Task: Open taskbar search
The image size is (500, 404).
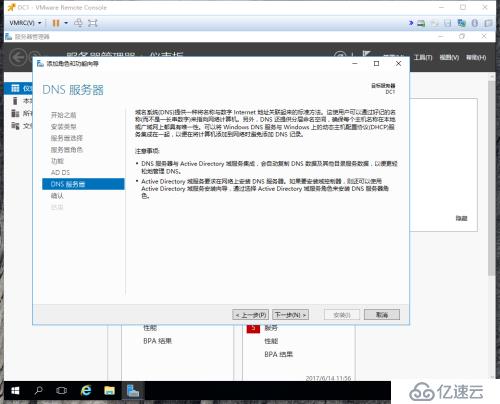Action: coord(38,390)
